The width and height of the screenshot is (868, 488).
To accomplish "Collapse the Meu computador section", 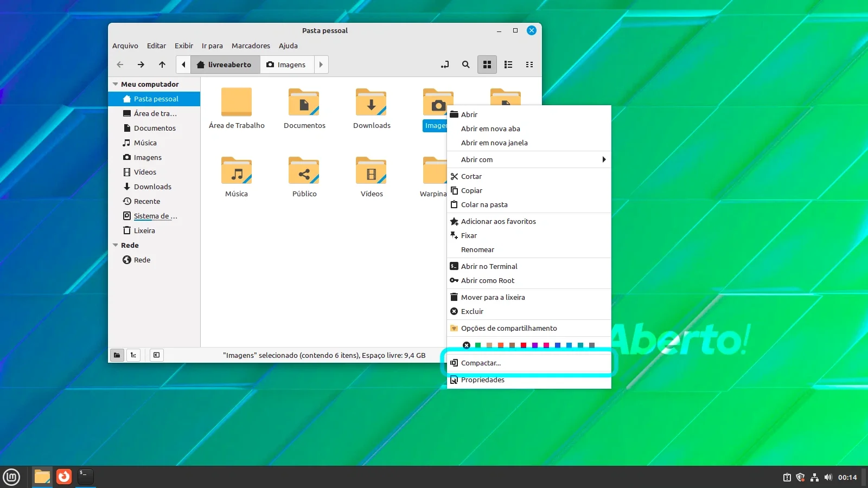I will point(115,85).
